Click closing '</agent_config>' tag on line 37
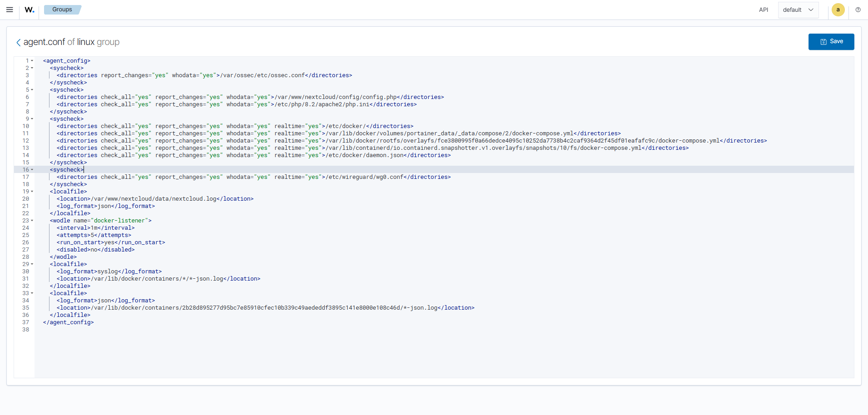 69,322
